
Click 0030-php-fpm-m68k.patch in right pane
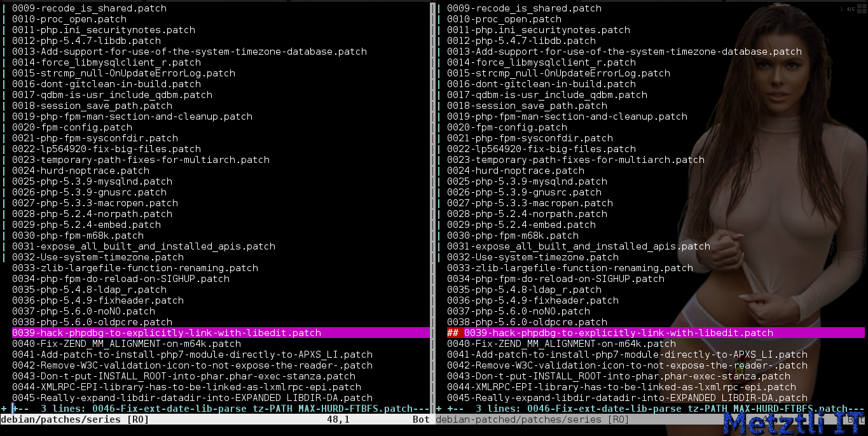[513, 236]
